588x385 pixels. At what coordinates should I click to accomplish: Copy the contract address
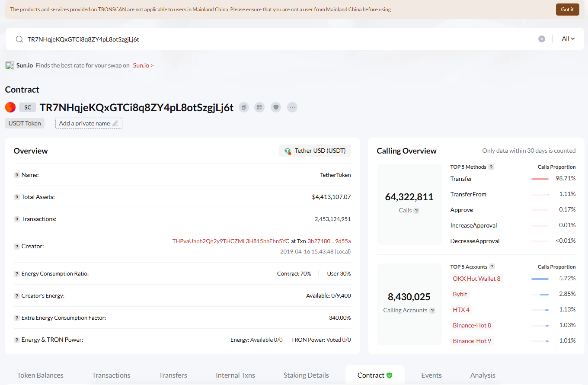point(243,107)
